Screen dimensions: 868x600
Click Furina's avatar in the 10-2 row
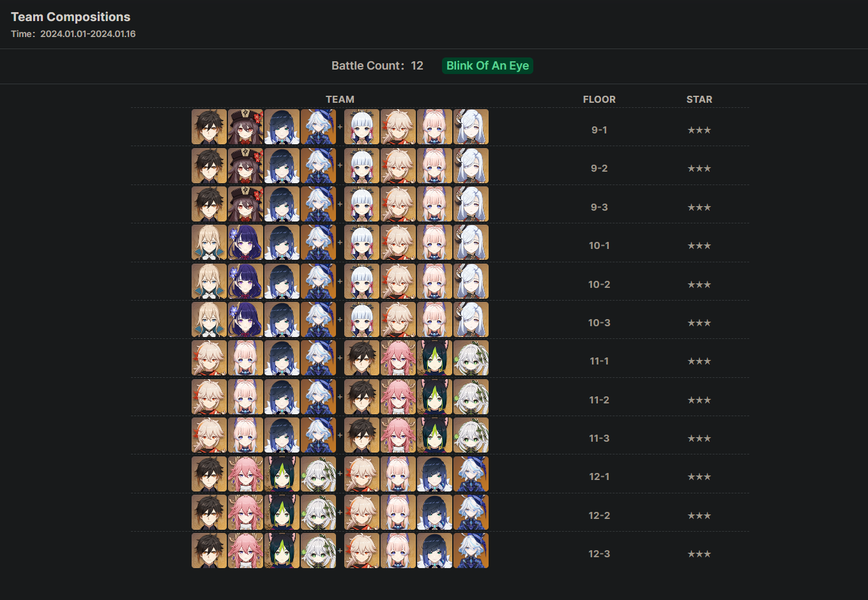coord(318,281)
